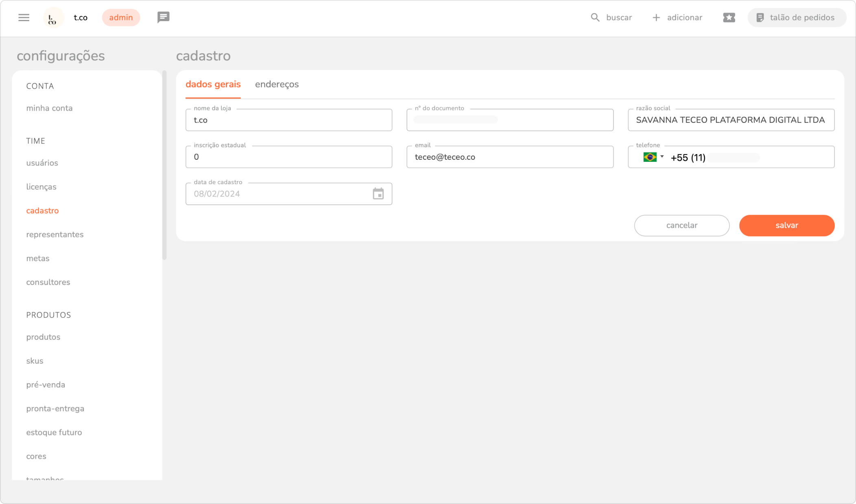Click the sidebar vertical scrollbar
856x504 pixels.
click(x=164, y=165)
